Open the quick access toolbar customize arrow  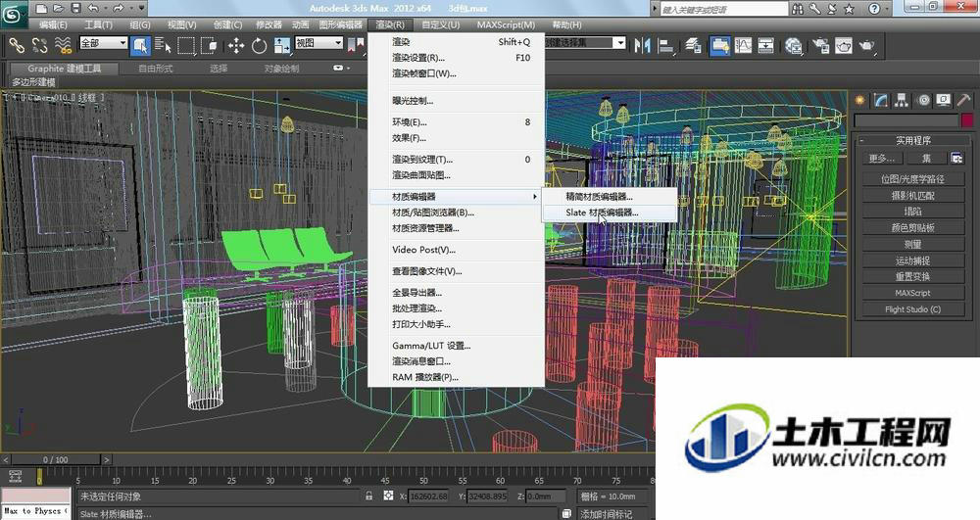click(x=142, y=8)
